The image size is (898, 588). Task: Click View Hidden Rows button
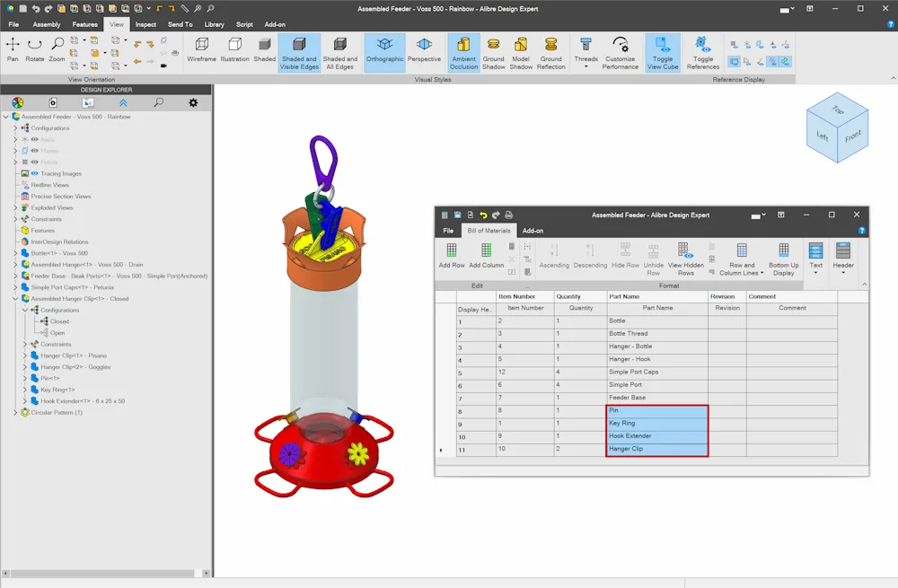685,259
